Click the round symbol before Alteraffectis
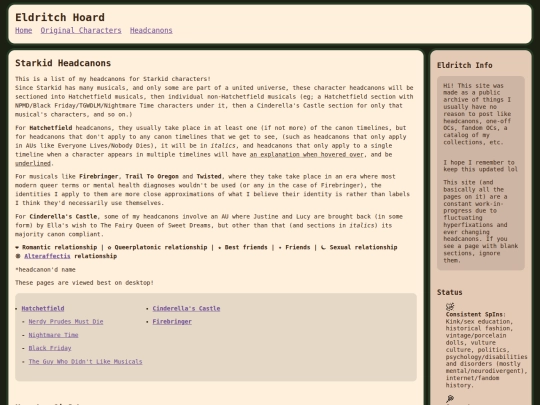Viewport: 540px width, 405px height. point(18,256)
